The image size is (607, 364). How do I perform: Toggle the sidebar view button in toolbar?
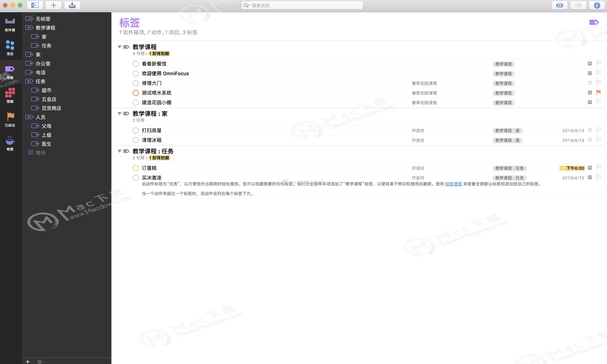pyautogui.click(x=35, y=5)
